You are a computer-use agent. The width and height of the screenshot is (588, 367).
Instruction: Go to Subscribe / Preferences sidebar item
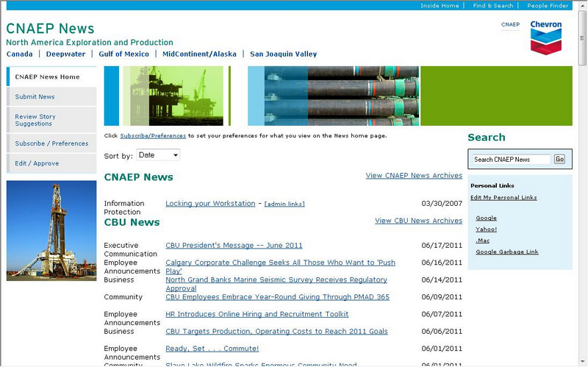[51, 143]
